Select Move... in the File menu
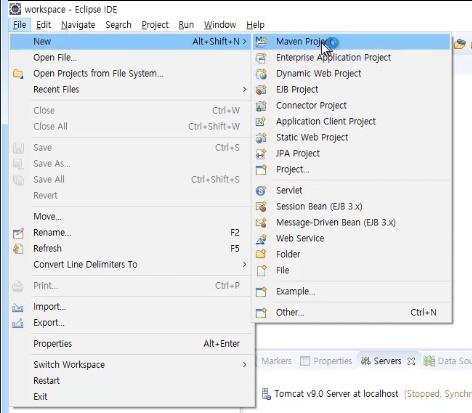472x413 pixels. click(x=130, y=217)
